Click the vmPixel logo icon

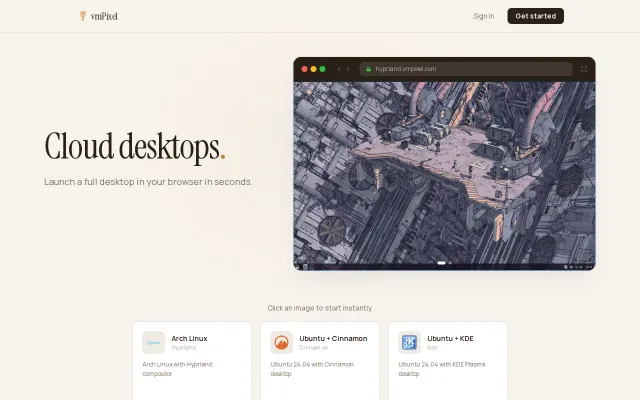coord(83,16)
